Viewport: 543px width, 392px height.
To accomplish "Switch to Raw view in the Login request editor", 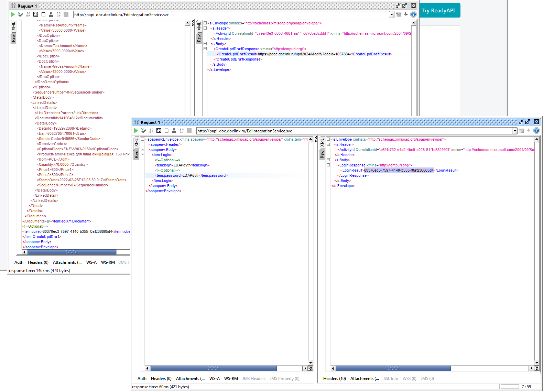I will coord(137,154).
